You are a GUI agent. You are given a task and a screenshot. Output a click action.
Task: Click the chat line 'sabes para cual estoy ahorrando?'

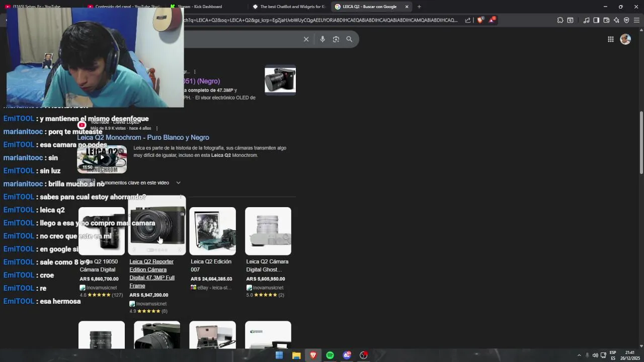click(x=93, y=197)
